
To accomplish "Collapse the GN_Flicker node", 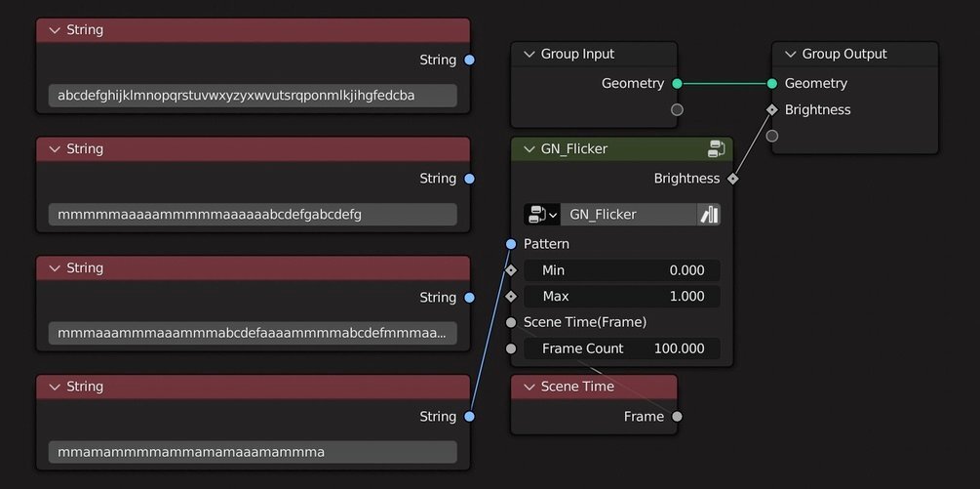I will coord(529,149).
